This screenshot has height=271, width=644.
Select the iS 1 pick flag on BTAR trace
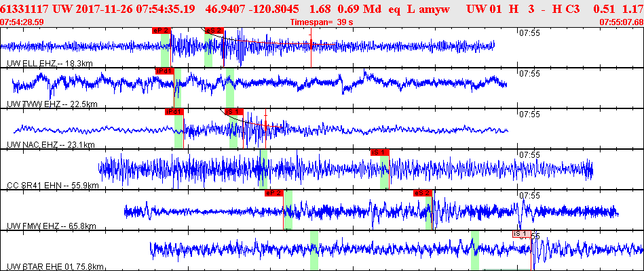(x=522, y=234)
